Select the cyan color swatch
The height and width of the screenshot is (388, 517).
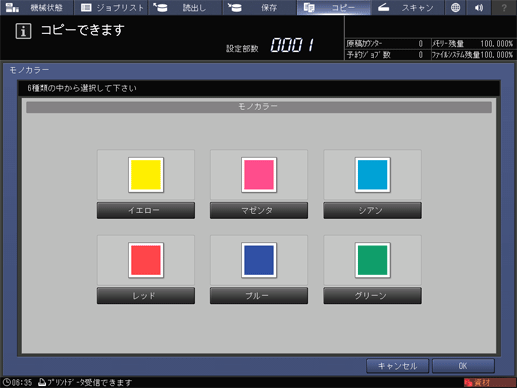click(372, 175)
